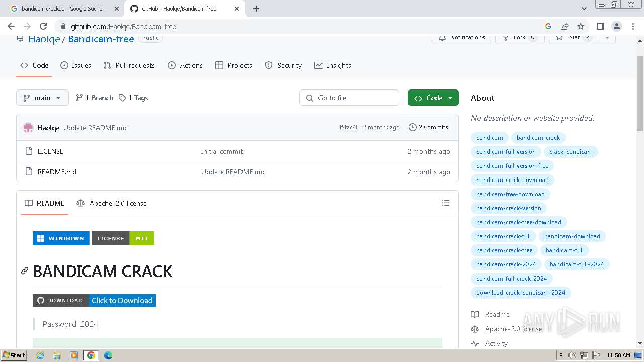
Task: Toggle the browser side panel icon
Action: (x=600, y=26)
